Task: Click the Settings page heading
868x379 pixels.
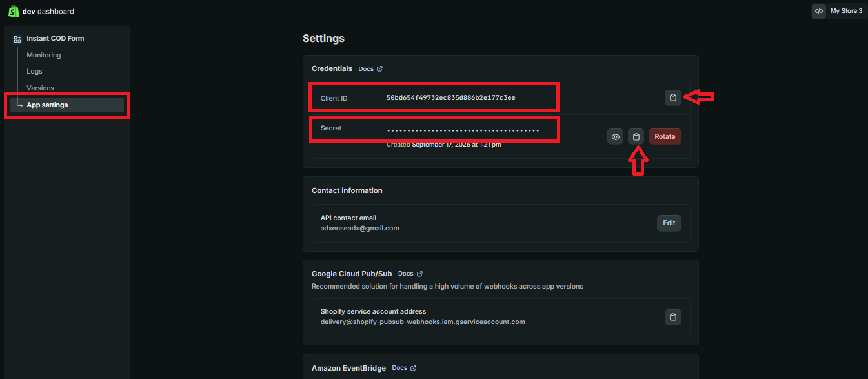Action: [323, 39]
